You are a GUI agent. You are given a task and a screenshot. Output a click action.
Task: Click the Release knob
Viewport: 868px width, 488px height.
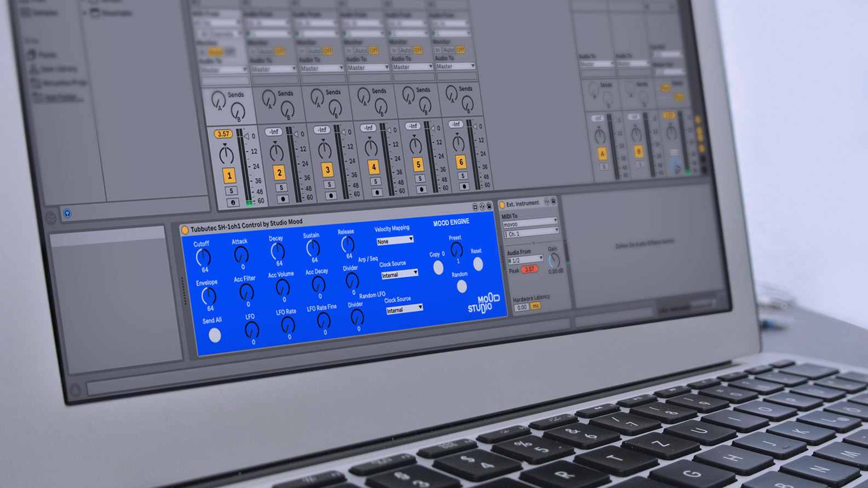pyautogui.click(x=347, y=244)
